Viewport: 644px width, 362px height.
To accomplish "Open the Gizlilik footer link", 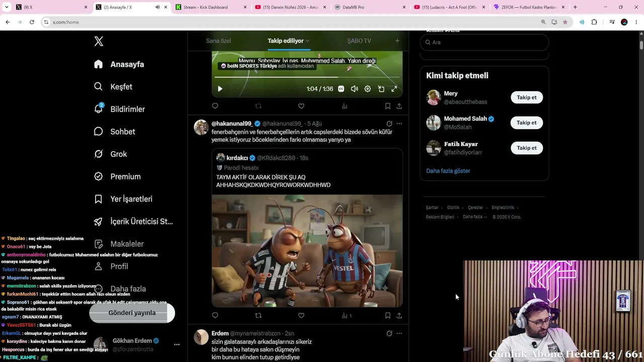I will pyautogui.click(x=453, y=208).
